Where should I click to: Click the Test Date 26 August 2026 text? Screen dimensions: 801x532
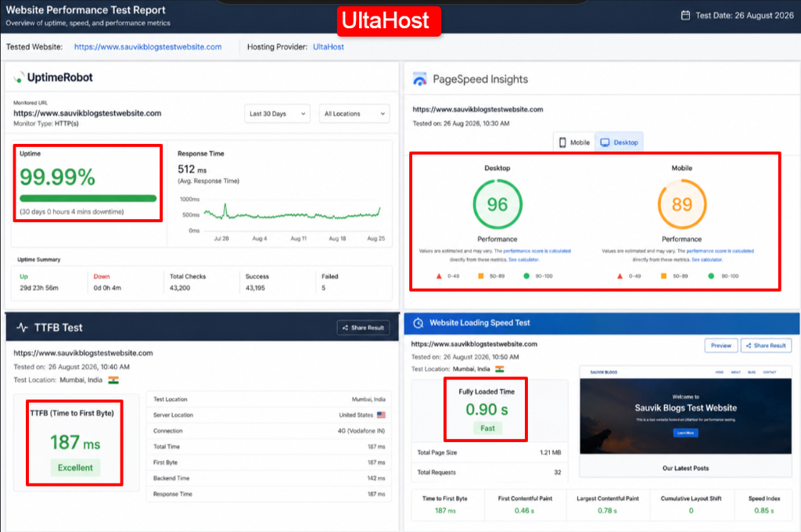(x=745, y=16)
